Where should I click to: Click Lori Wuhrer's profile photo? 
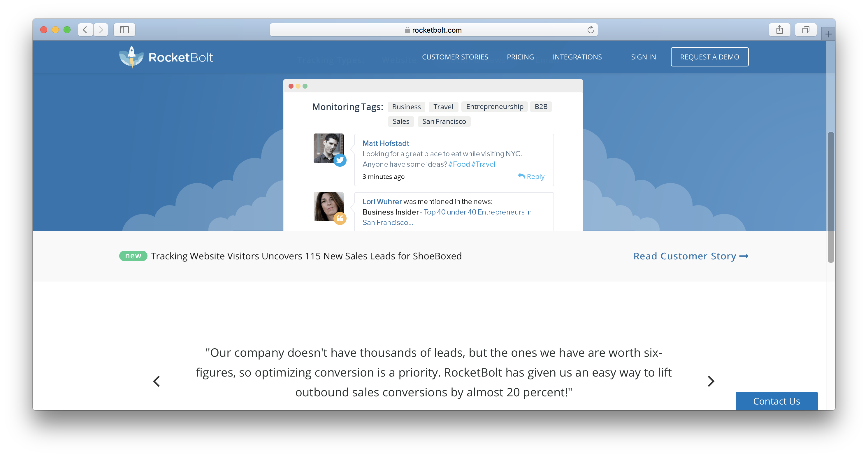(328, 206)
